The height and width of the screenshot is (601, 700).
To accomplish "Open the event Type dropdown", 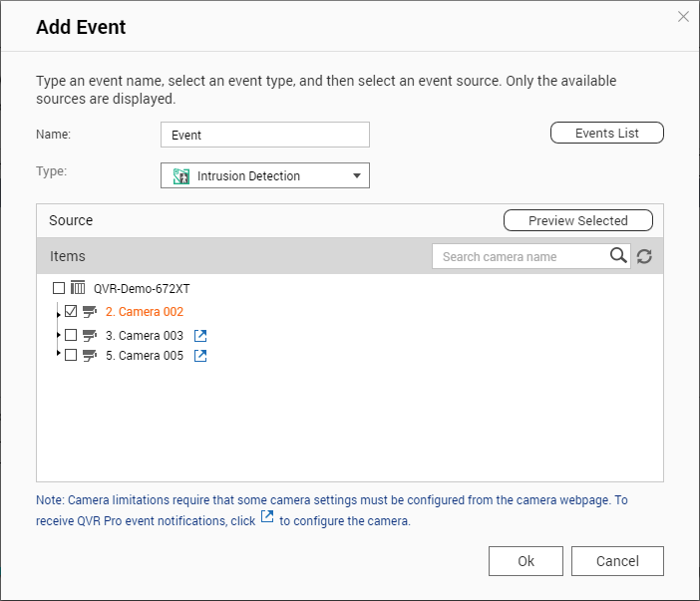I will pyautogui.click(x=356, y=176).
